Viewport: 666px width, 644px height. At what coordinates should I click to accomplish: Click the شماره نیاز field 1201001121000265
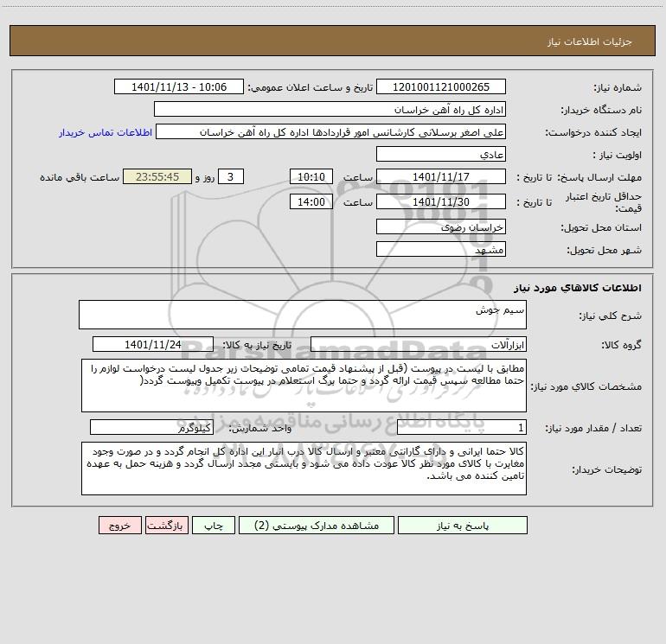pos(441,86)
